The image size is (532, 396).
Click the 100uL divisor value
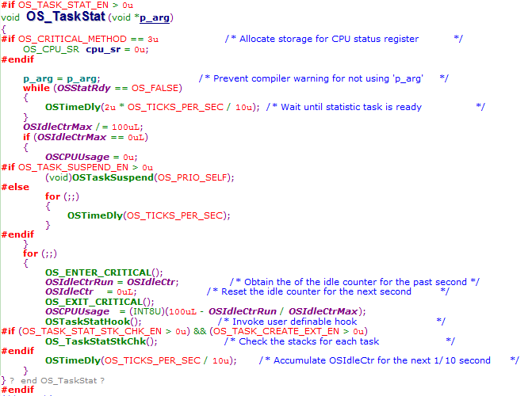pos(125,128)
